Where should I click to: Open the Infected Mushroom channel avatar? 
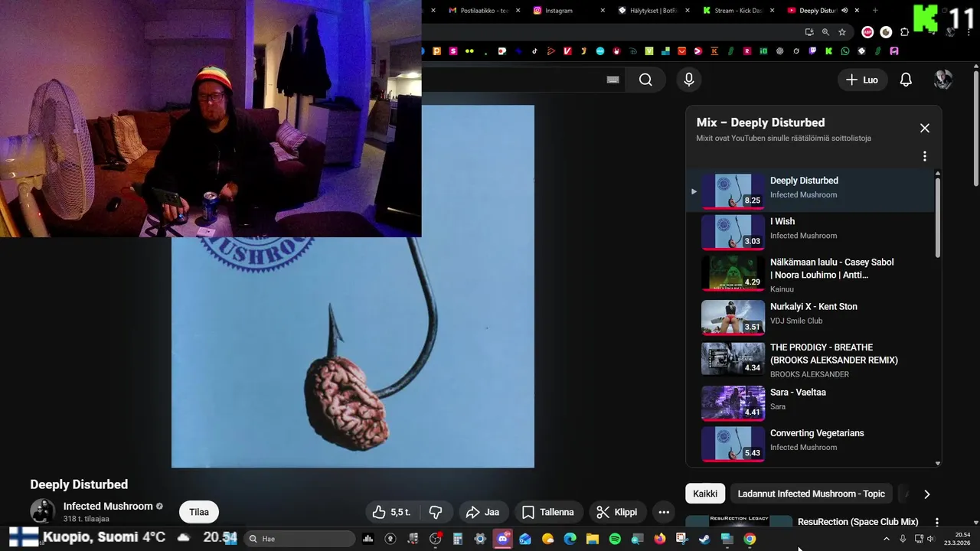pyautogui.click(x=42, y=512)
